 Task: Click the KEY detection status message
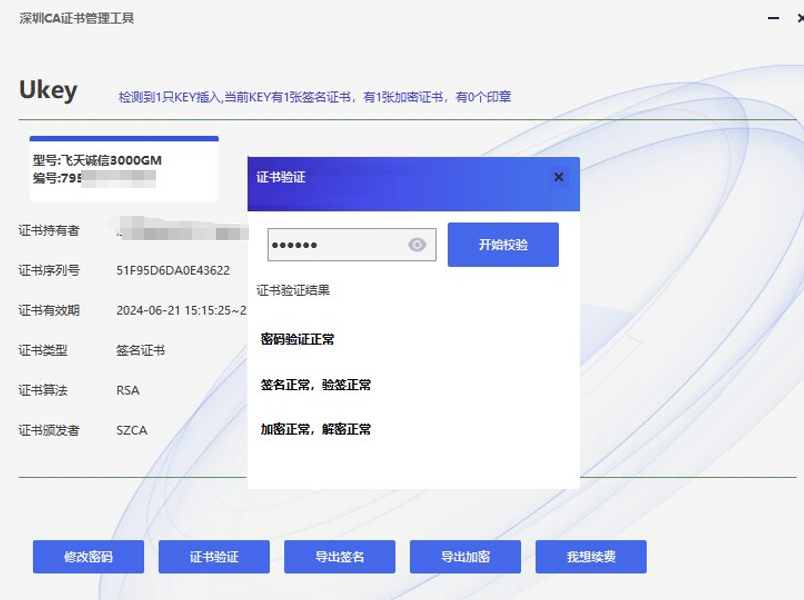click(315, 97)
